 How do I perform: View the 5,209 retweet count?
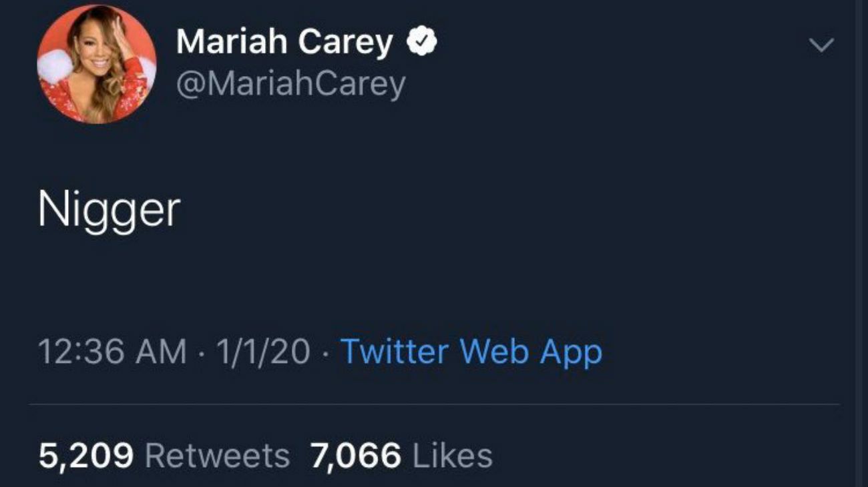coord(86,456)
